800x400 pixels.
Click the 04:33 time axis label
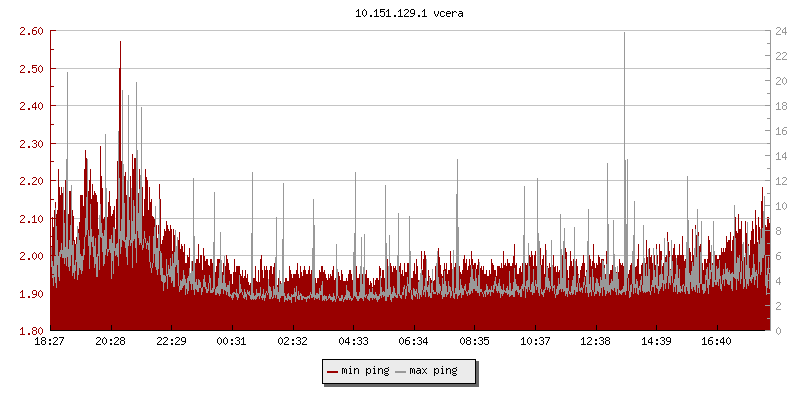tap(353, 341)
